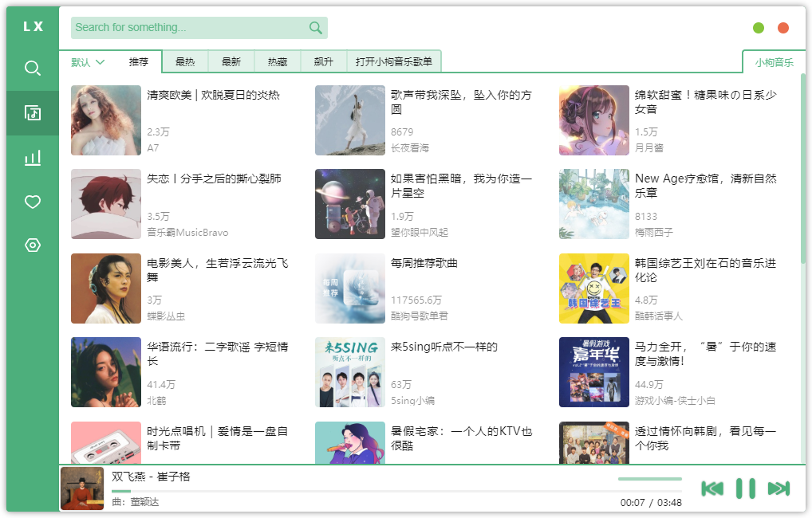This screenshot has height=518, width=812.
Task: Select the search icon in the left sidebar
Action: tap(32, 68)
